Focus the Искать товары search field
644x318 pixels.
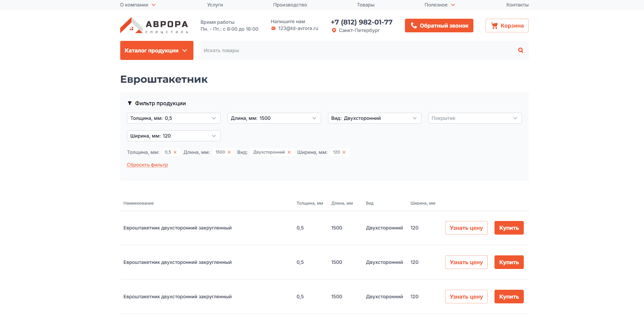[x=358, y=50]
